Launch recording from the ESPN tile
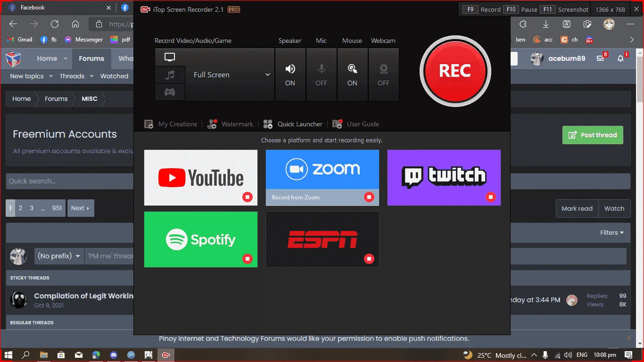Viewport: 644px width, 362px height. (322, 239)
